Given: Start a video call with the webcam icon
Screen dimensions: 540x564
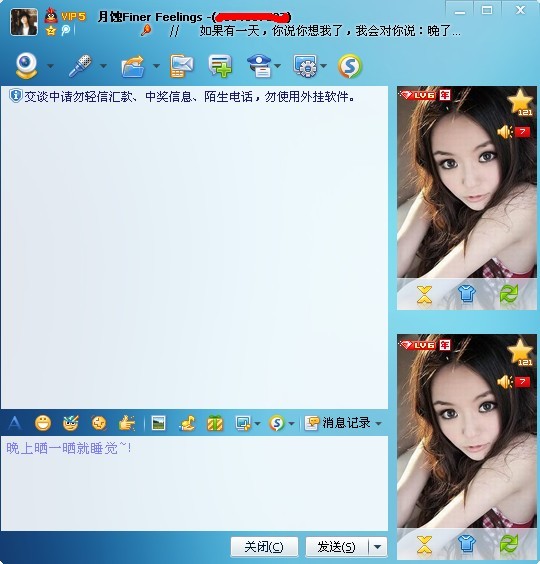Looking at the screenshot, I should (27, 65).
